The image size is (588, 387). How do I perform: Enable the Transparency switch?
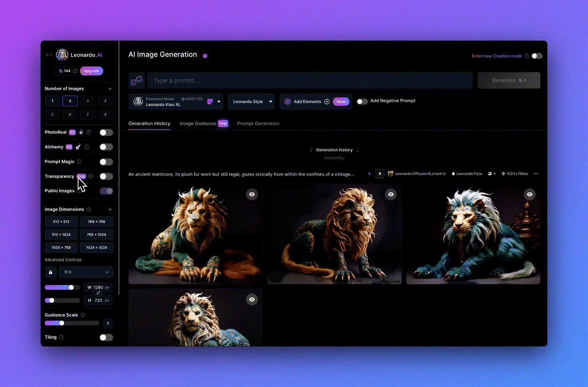[106, 176]
